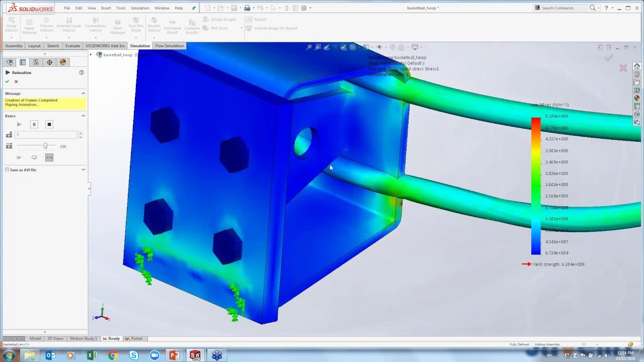Switch to the Layout tab
This screenshot has height=362, width=644.
[35, 46]
